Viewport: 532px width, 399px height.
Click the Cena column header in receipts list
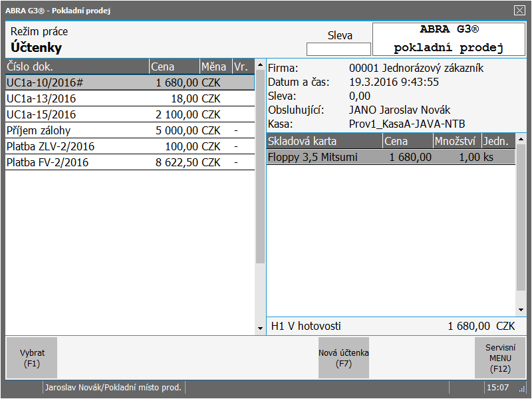(x=174, y=66)
